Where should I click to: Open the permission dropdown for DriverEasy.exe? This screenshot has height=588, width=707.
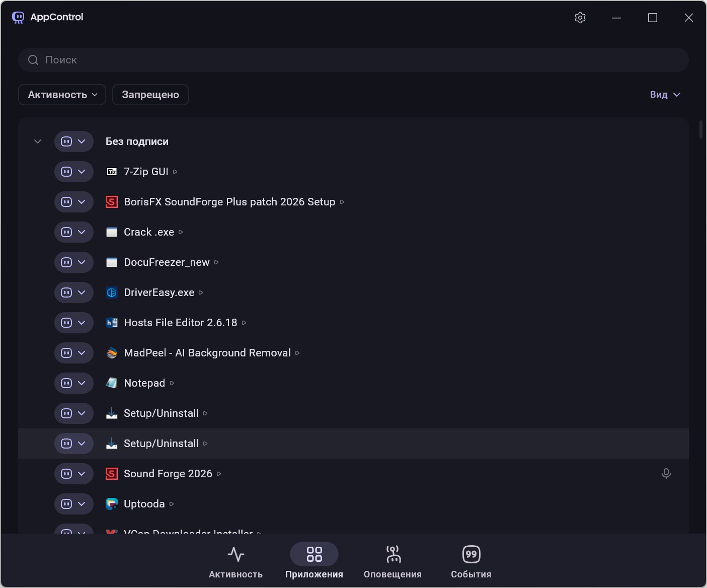[74, 292]
